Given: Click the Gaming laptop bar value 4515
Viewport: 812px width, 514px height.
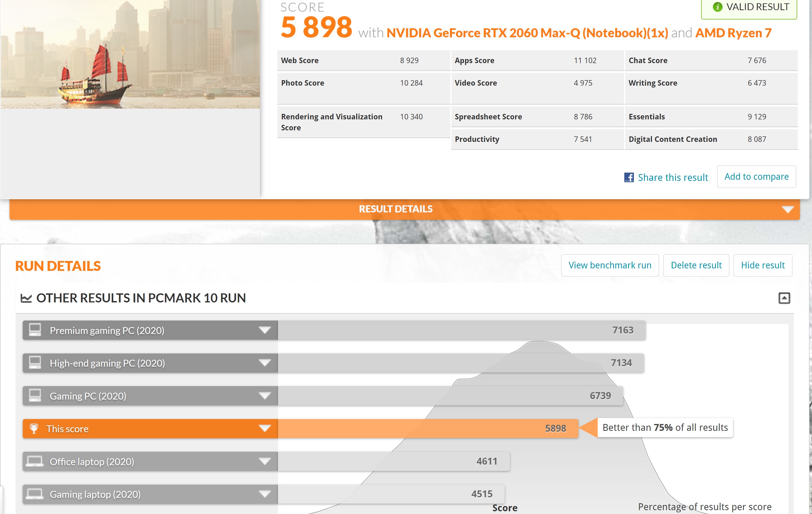Looking at the screenshot, I should (x=482, y=494).
